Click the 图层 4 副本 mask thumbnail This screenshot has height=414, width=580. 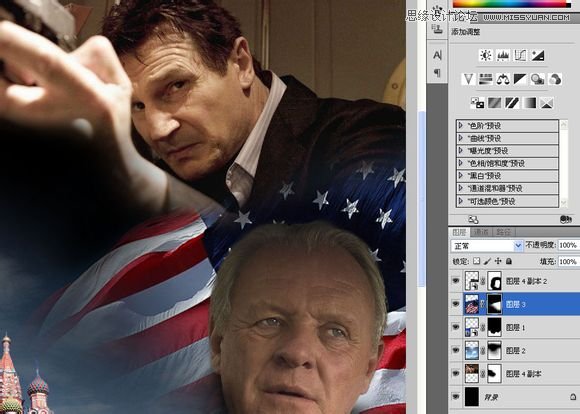494,374
